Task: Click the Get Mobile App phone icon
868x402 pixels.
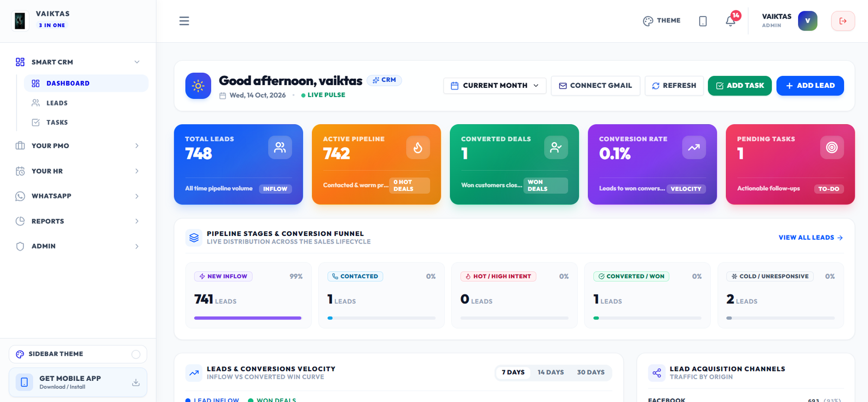Action: (x=24, y=382)
